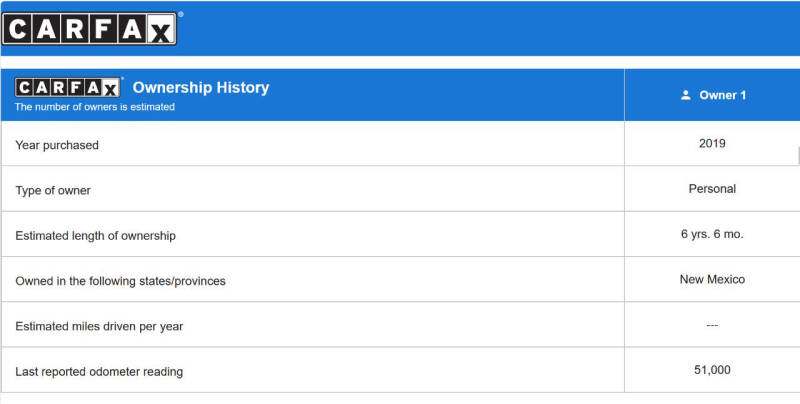Viewport: 800px width, 404px height.
Task: Select the Type of owner row label
Action: click(53, 190)
